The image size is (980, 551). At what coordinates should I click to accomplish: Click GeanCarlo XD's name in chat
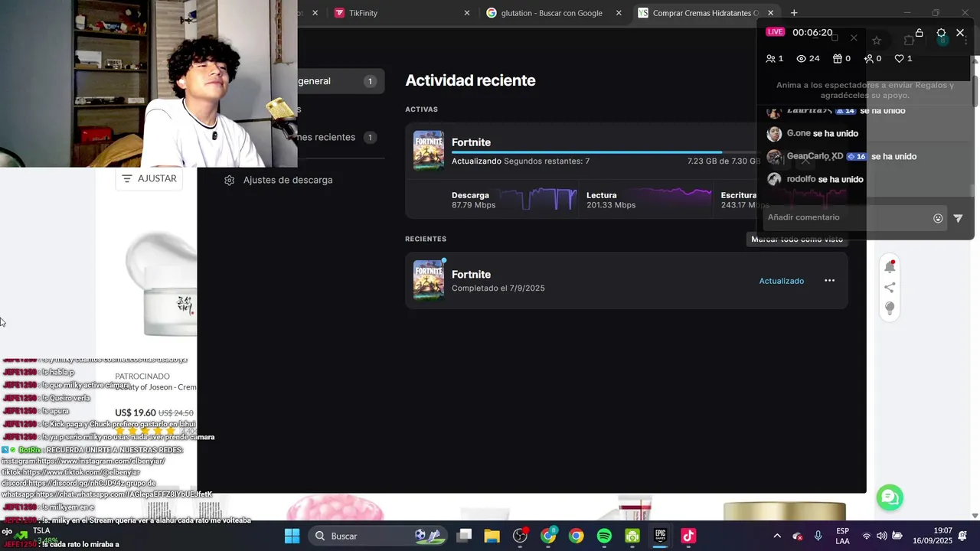click(x=815, y=156)
